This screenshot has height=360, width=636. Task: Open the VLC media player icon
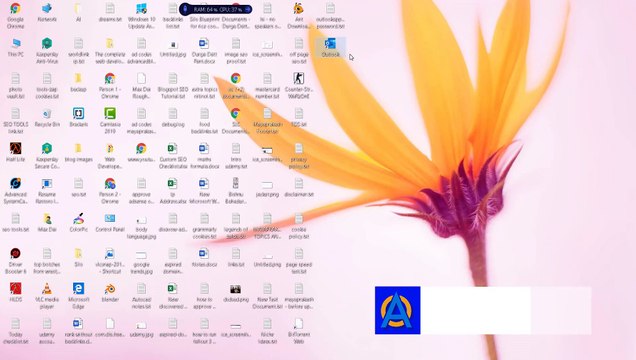pyautogui.click(x=47, y=296)
